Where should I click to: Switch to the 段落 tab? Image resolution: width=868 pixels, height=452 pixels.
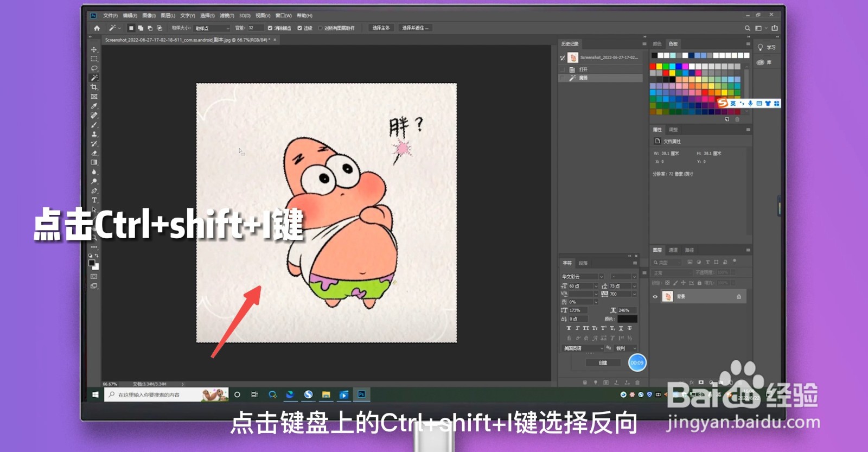[x=583, y=263]
